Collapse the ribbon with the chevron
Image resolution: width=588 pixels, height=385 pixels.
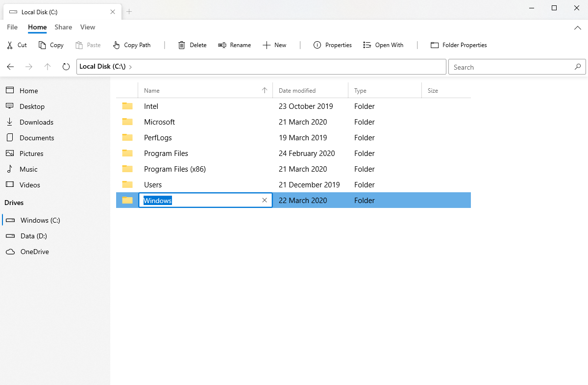click(x=578, y=28)
